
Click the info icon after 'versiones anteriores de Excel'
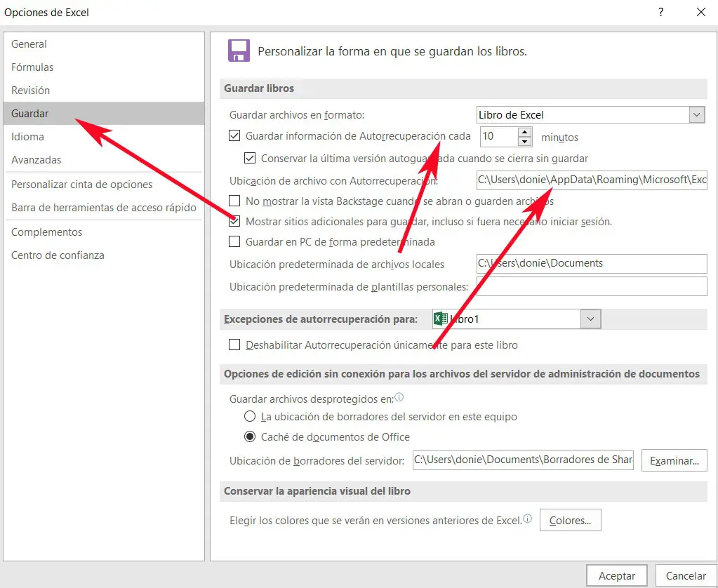528,519
